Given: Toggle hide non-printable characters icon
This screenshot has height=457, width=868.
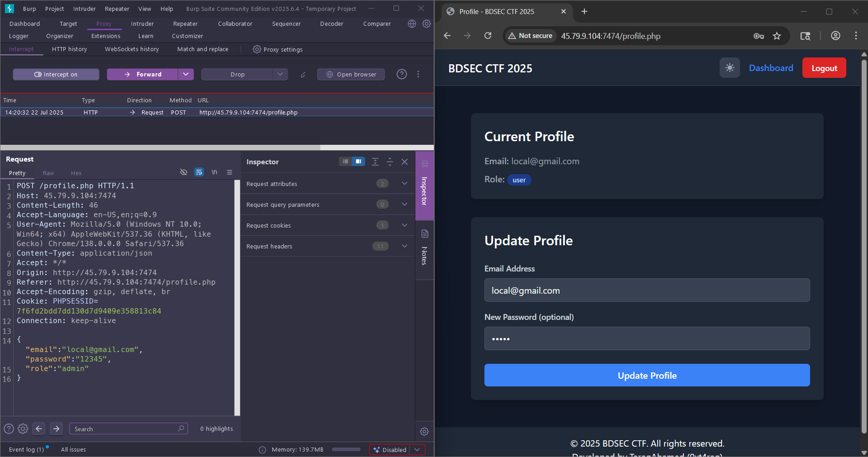Looking at the screenshot, I should pyautogui.click(x=184, y=172).
